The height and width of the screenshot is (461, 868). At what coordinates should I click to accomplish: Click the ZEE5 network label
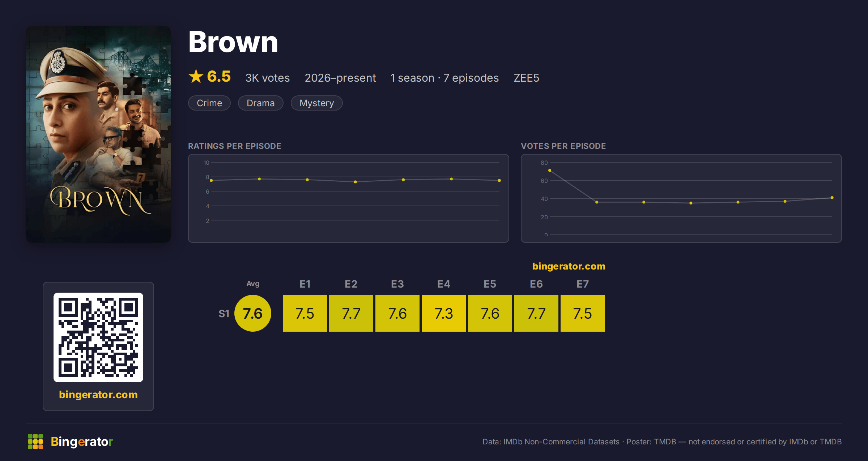click(x=527, y=78)
